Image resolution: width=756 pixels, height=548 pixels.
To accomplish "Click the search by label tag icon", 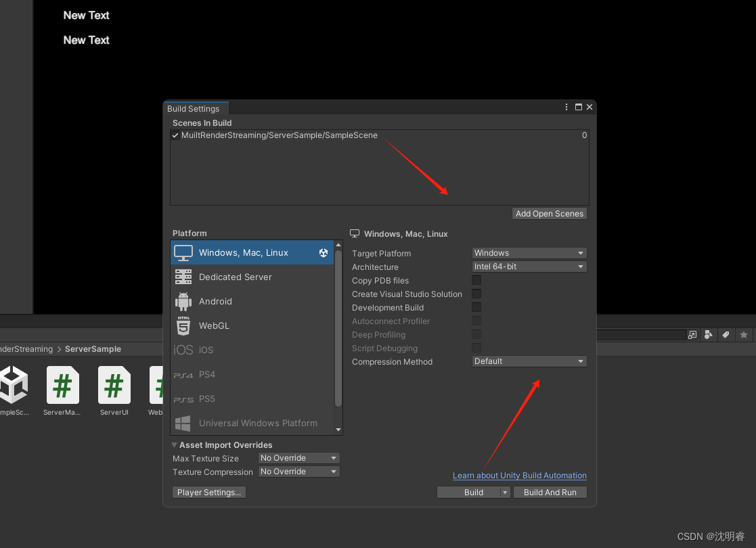I will [x=726, y=334].
